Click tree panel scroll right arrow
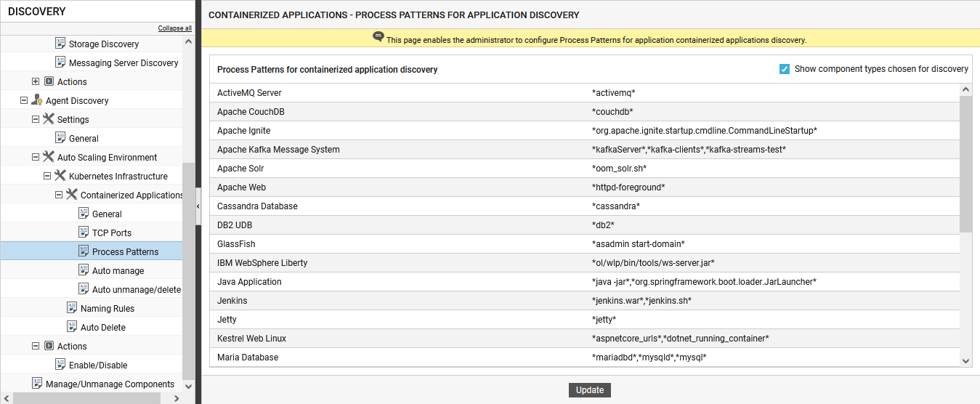This screenshot has width=980, height=404. [x=177, y=398]
